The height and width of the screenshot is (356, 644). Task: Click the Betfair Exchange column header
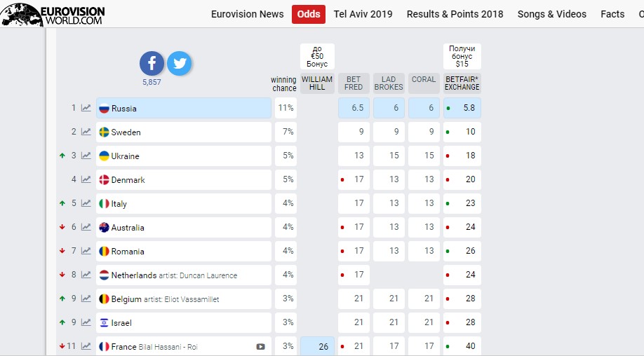[462, 83]
